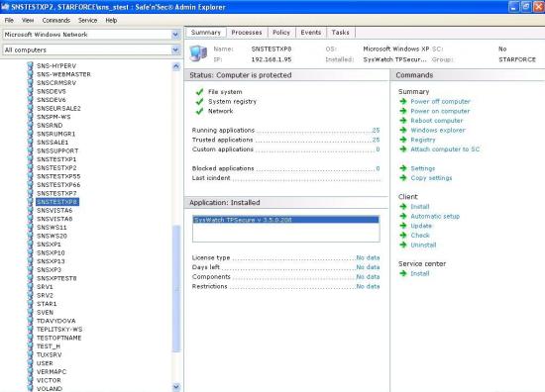Select the Summary tab
This screenshot has width=545, height=392.
pos(206,33)
